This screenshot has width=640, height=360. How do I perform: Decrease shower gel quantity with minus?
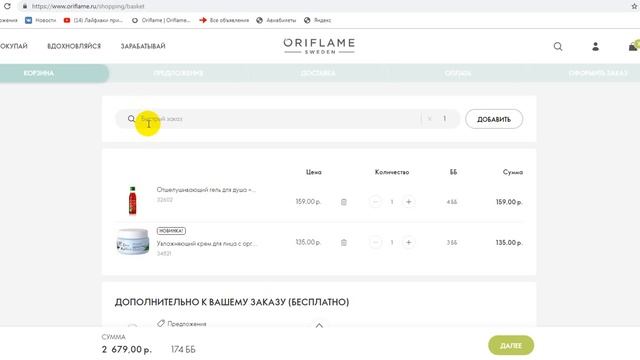click(x=376, y=202)
